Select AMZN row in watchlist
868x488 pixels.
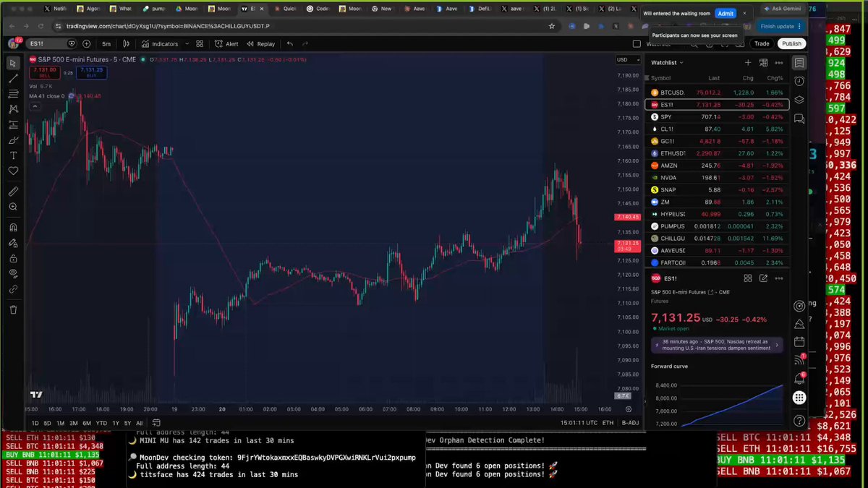coord(717,166)
